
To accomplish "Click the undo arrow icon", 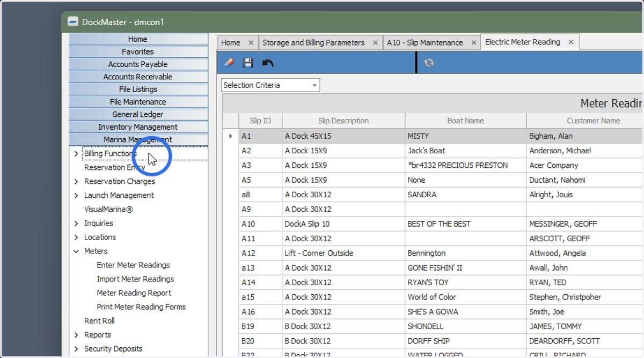I will [x=268, y=63].
